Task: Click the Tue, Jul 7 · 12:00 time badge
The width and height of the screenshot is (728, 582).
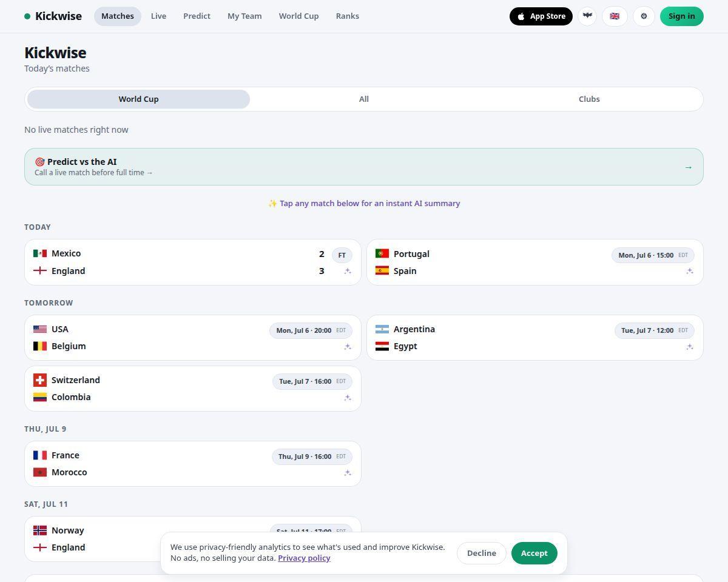Action: [x=655, y=330]
